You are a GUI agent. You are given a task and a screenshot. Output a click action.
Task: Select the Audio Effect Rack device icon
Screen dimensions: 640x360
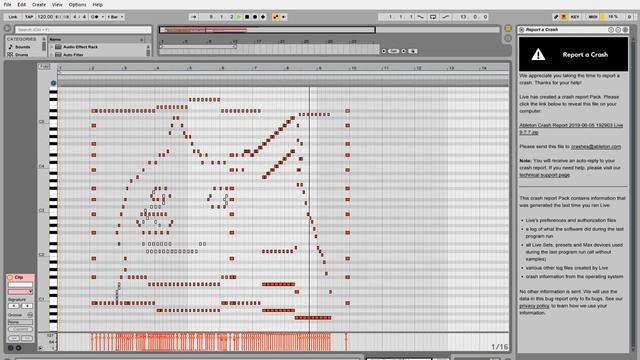58,47
